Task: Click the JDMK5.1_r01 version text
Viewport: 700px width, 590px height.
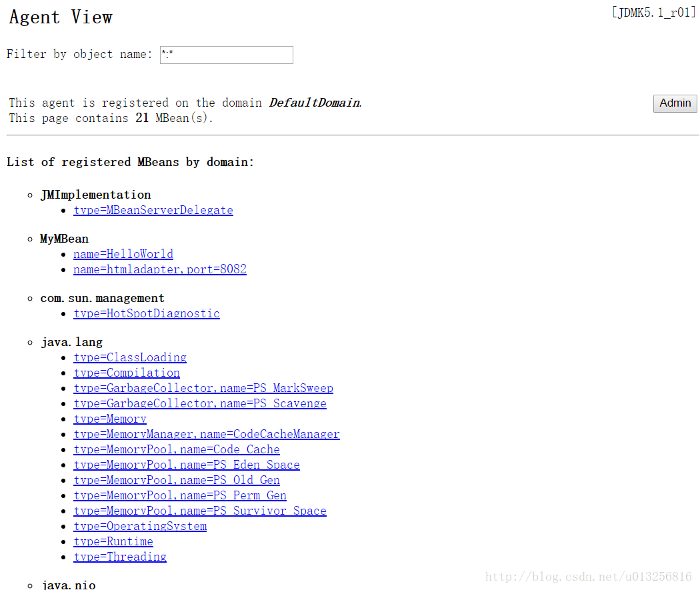Action: pos(653,13)
